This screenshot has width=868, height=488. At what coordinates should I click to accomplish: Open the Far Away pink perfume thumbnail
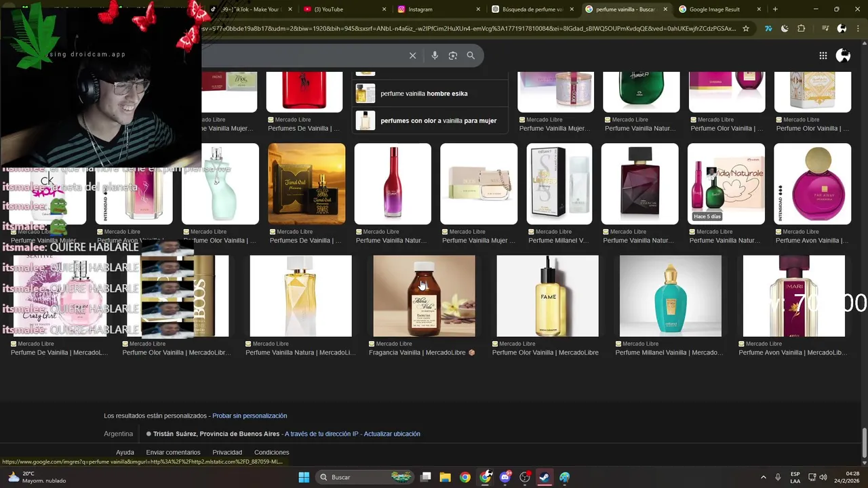click(x=812, y=184)
